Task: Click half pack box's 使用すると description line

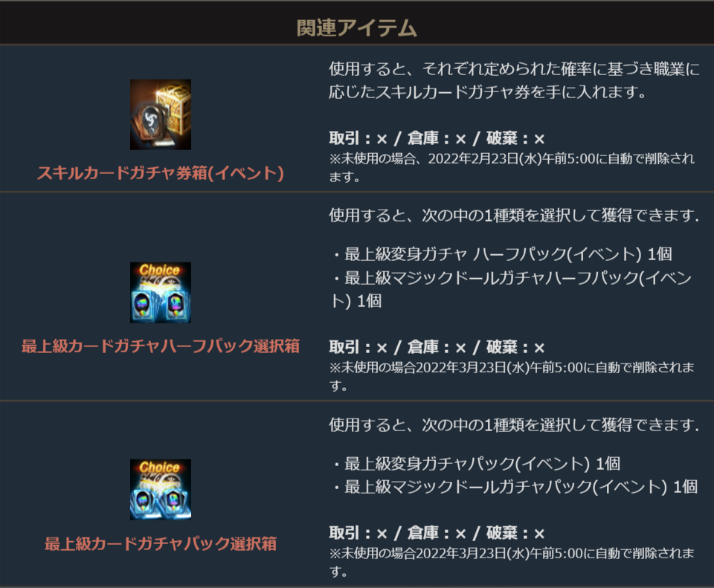Action: (514, 216)
